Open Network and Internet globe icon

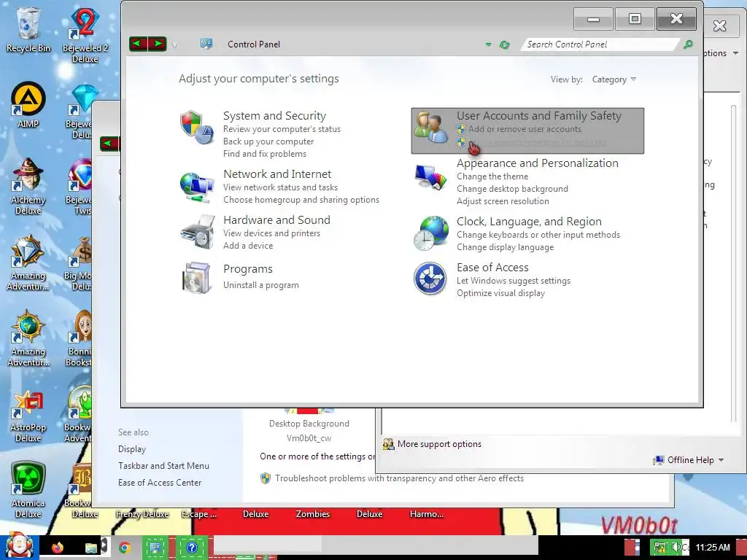(x=196, y=187)
